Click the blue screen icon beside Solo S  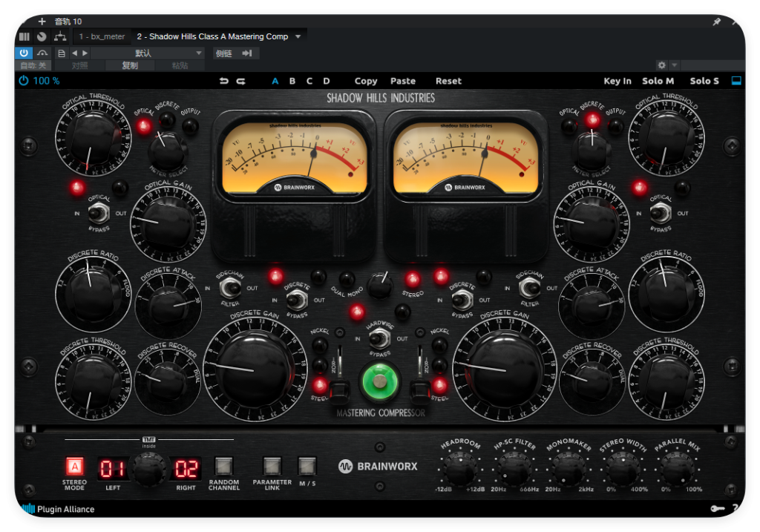(736, 81)
